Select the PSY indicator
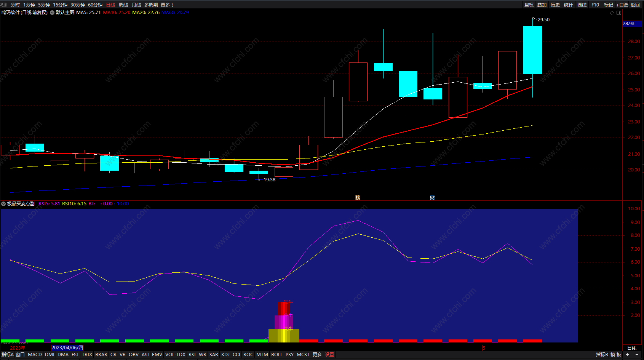 click(x=290, y=355)
